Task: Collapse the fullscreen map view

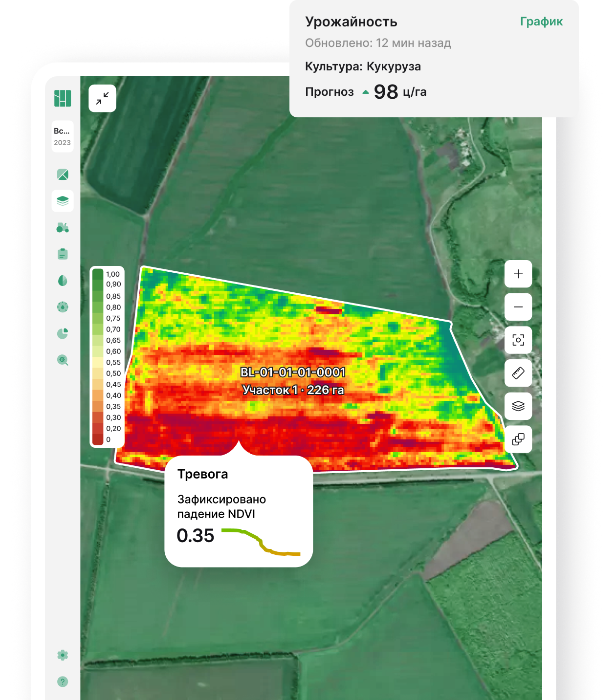Action: coord(102,98)
